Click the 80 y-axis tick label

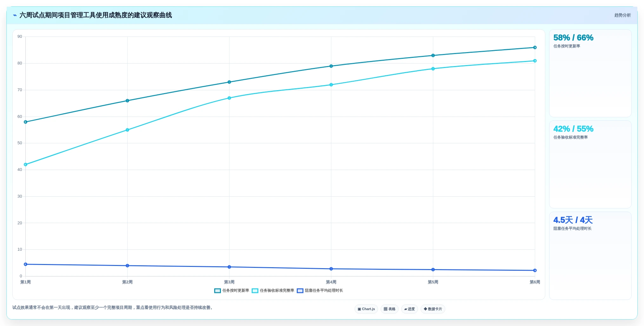[x=20, y=63]
